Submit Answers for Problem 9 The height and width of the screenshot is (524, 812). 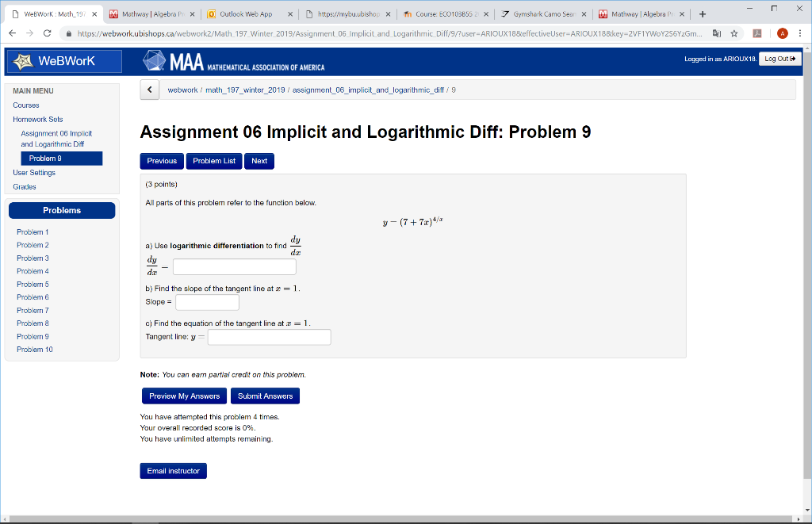tap(265, 396)
